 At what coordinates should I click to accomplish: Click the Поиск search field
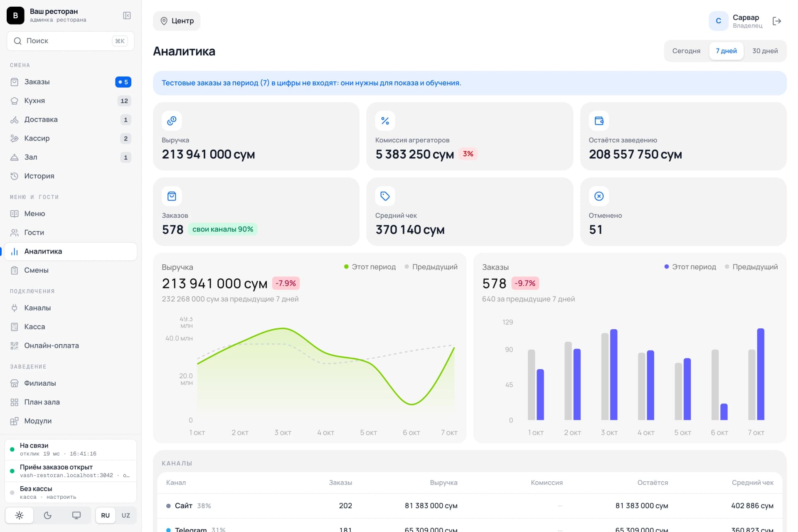pyautogui.click(x=71, y=41)
